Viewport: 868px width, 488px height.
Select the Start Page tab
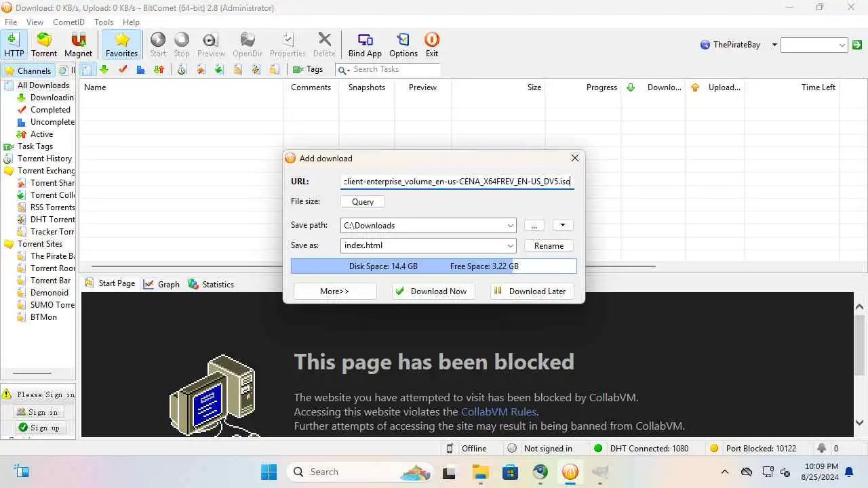109,283
